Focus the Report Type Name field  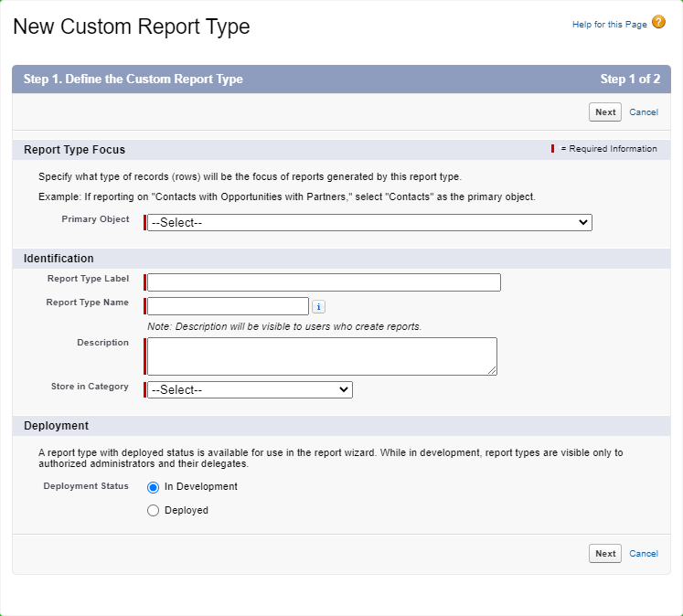228,306
